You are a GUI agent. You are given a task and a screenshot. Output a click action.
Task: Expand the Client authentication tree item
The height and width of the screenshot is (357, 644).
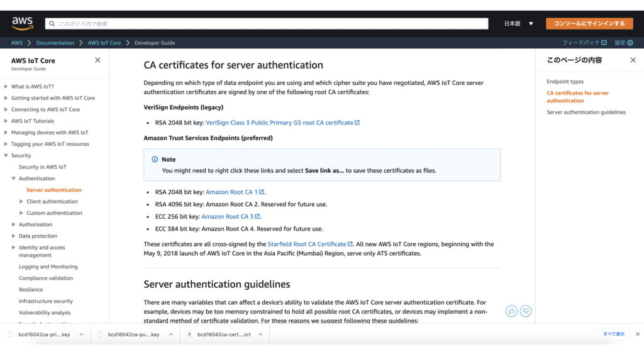pyautogui.click(x=21, y=202)
